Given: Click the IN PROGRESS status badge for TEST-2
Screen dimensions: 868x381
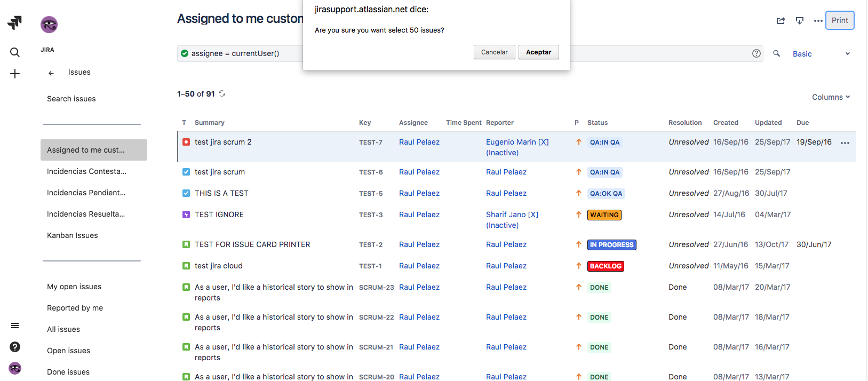Looking at the screenshot, I should pos(611,245).
